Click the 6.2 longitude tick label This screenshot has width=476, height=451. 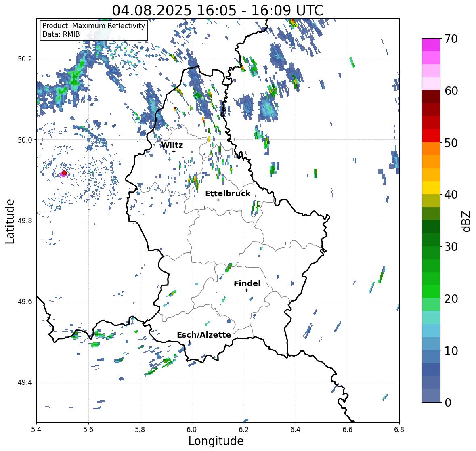click(244, 429)
